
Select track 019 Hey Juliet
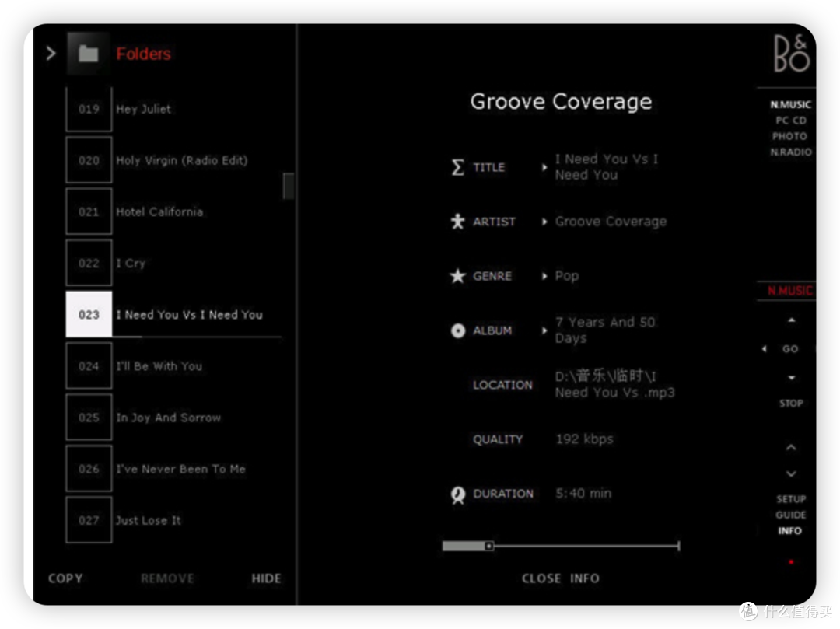(173, 109)
